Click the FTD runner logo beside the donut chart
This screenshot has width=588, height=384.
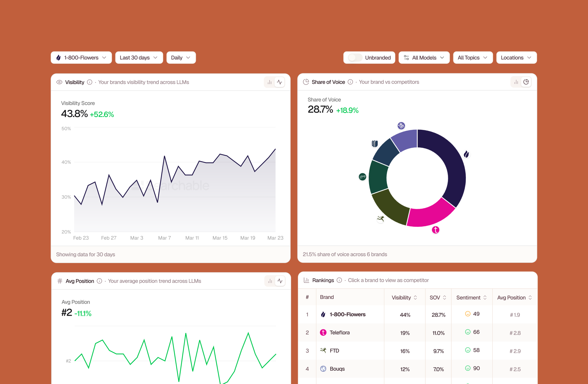[x=380, y=219]
